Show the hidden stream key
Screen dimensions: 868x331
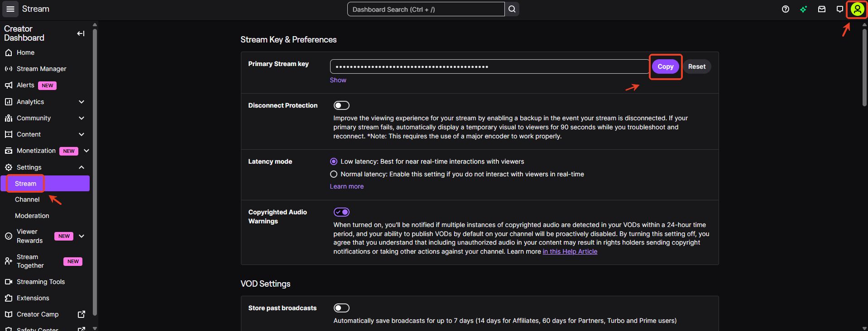tap(338, 80)
